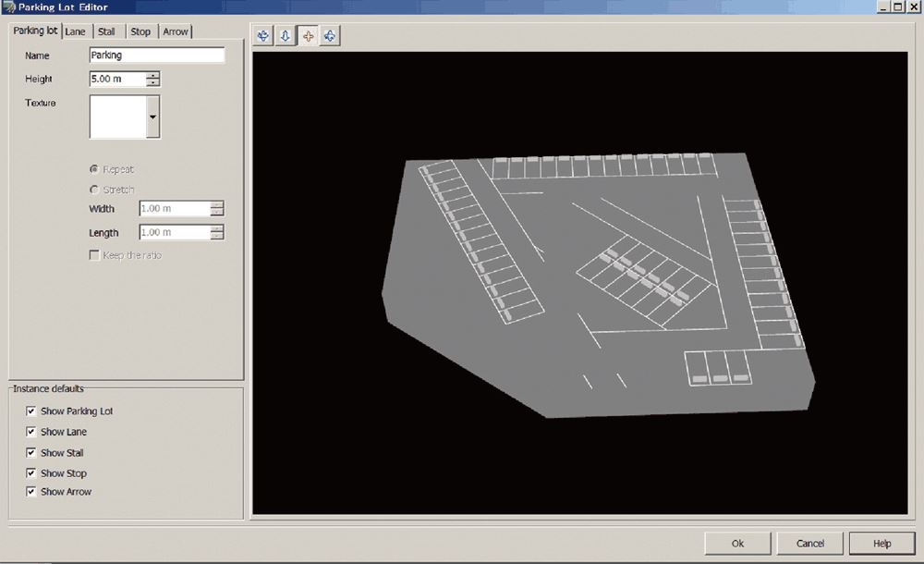Select the orange cross pan tool
The image size is (924, 564).
[308, 36]
